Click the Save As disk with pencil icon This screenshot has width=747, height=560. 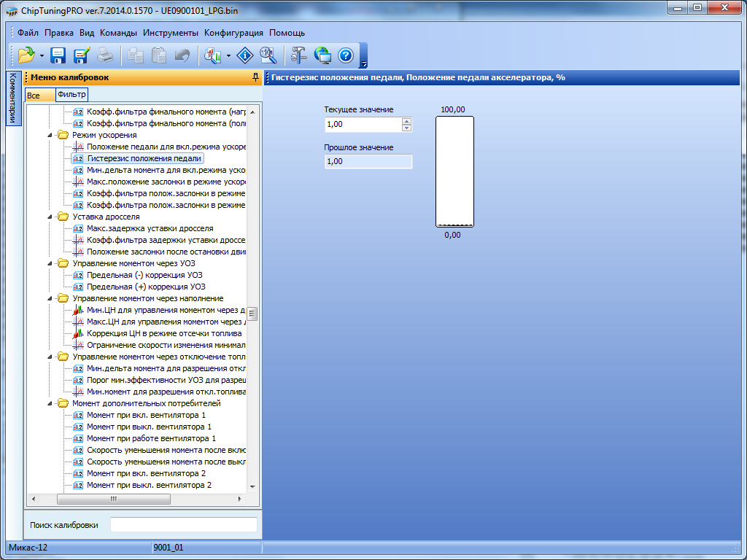point(81,55)
